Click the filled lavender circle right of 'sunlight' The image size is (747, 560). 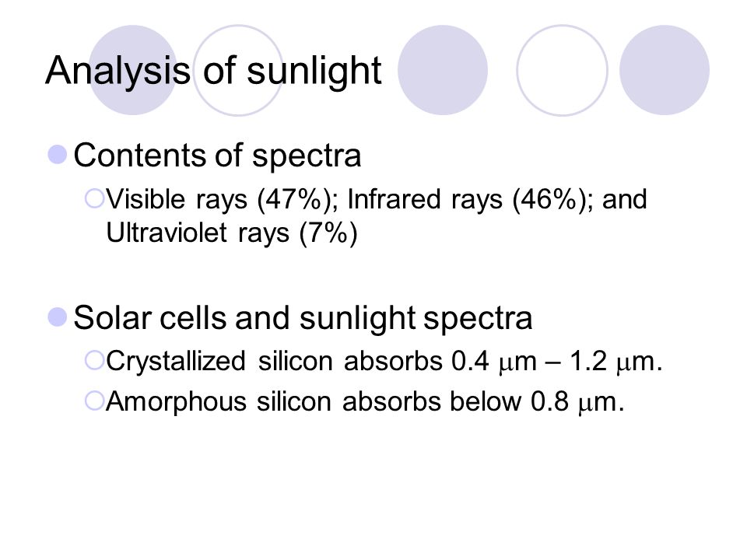click(443, 70)
